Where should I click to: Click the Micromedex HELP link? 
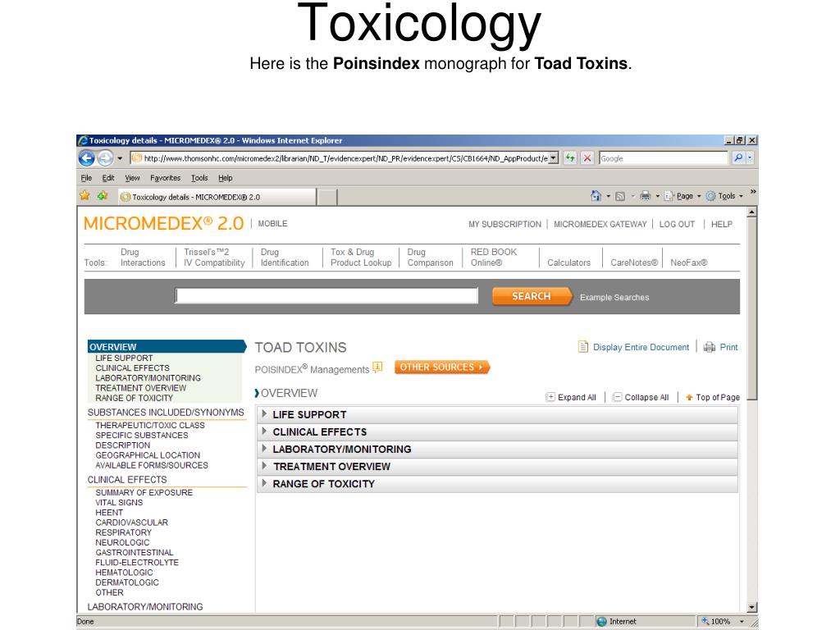point(722,225)
